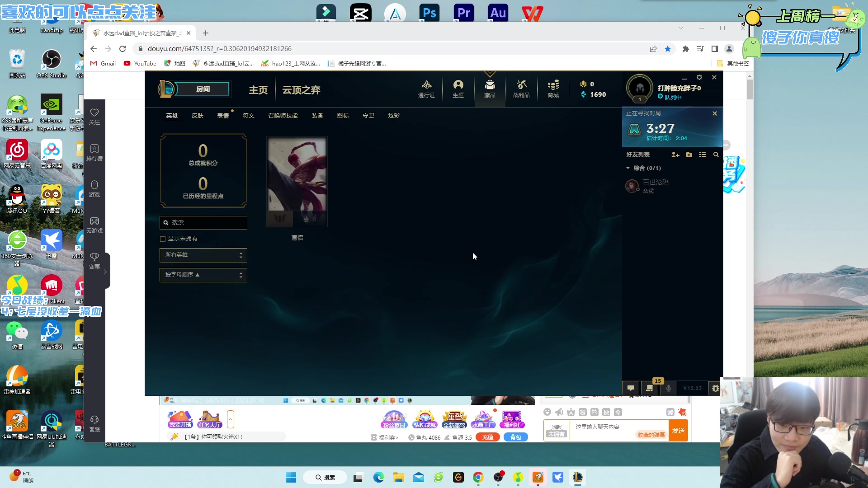Expand the Douyu sidebar arrow
The width and height of the screenshot is (868, 488).
tap(105, 272)
